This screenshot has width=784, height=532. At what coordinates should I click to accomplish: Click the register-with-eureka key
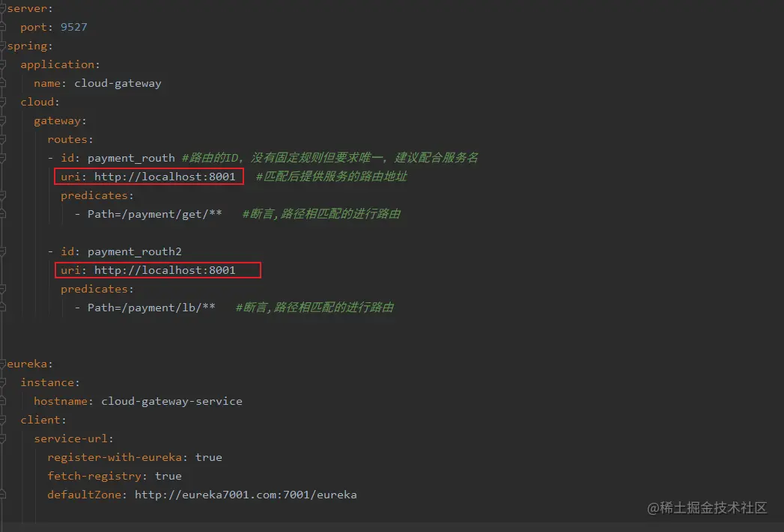(x=115, y=458)
